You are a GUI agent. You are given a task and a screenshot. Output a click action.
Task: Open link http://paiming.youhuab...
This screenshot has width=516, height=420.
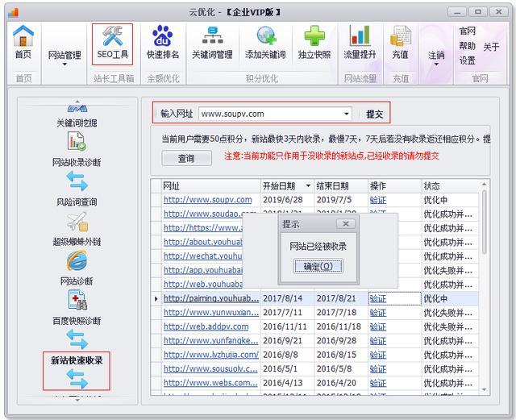211,298
